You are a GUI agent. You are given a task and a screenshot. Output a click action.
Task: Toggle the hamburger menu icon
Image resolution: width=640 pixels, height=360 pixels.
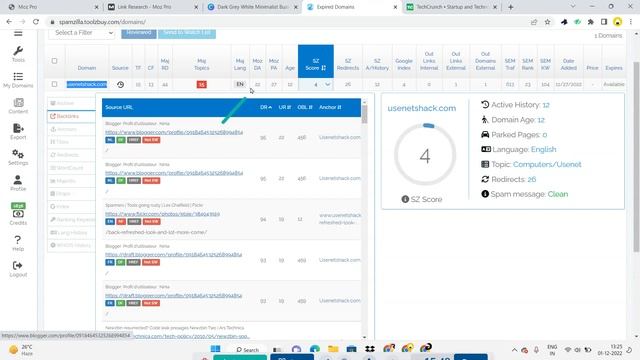(18, 33)
